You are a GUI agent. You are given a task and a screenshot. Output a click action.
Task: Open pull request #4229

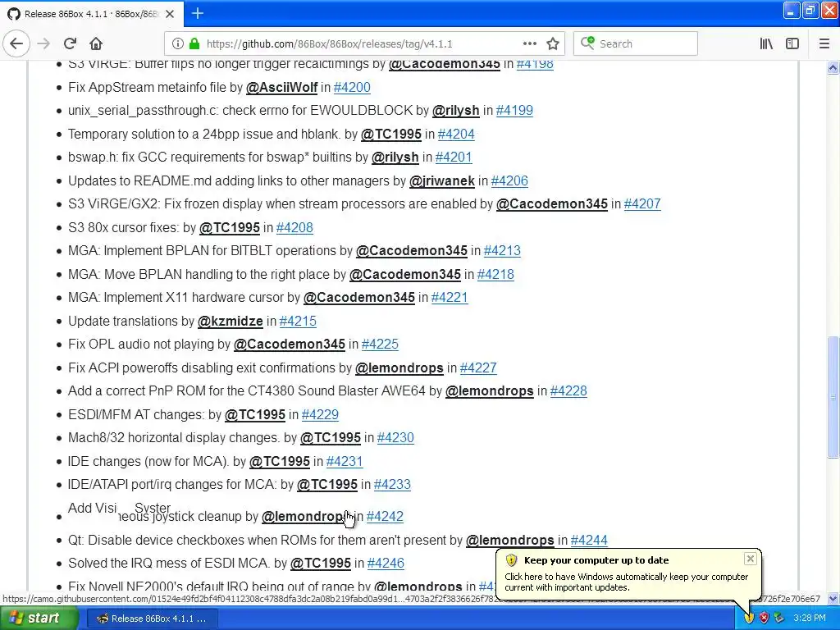[x=321, y=414]
